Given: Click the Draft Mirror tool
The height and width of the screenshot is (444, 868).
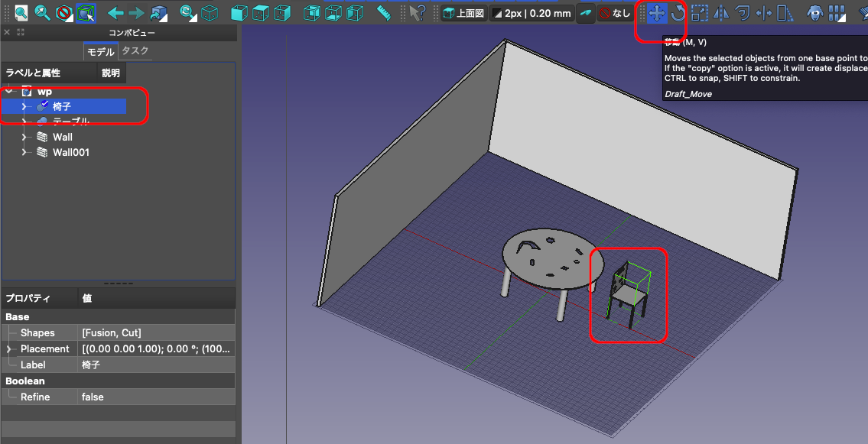Looking at the screenshot, I should click(x=720, y=12).
